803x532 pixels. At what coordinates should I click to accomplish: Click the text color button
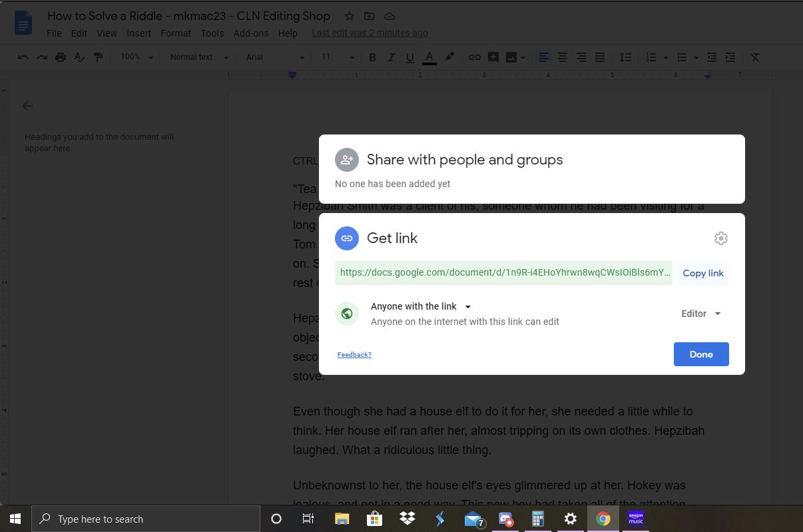429,57
